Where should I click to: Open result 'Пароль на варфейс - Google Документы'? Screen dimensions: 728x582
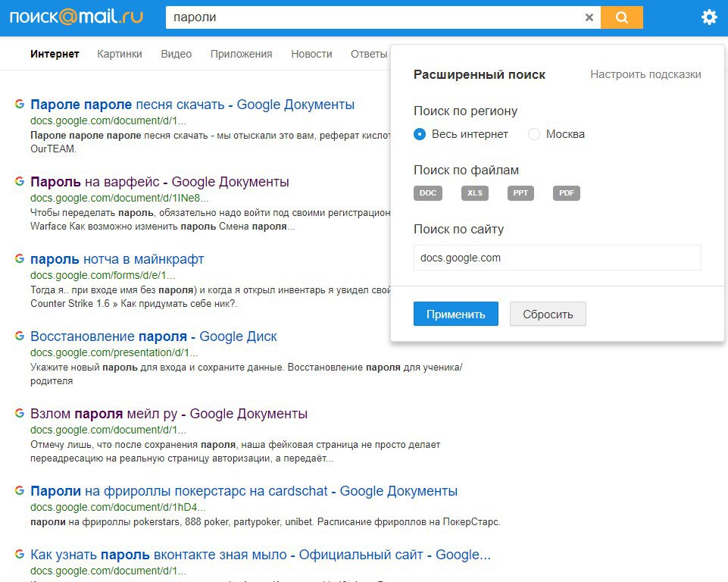pyautogui.click(x=160, y=182)
